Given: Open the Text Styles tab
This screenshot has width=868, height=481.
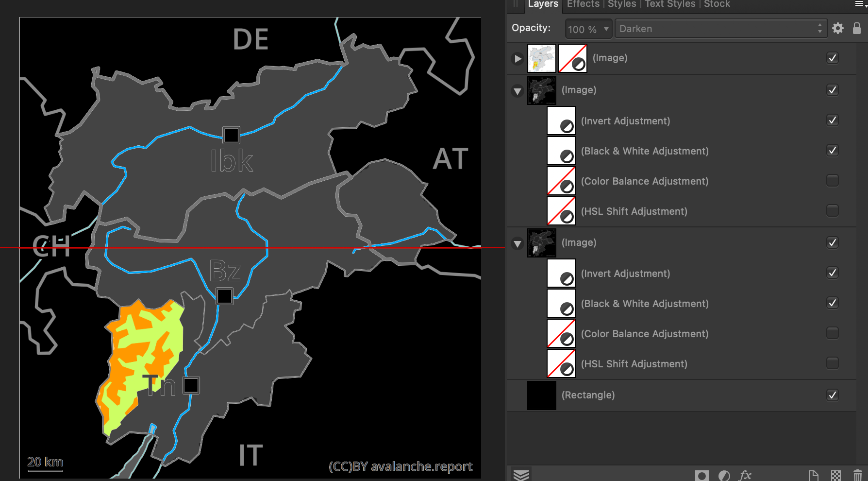Looking at the screenshot, I should click(x=670, y=4).
